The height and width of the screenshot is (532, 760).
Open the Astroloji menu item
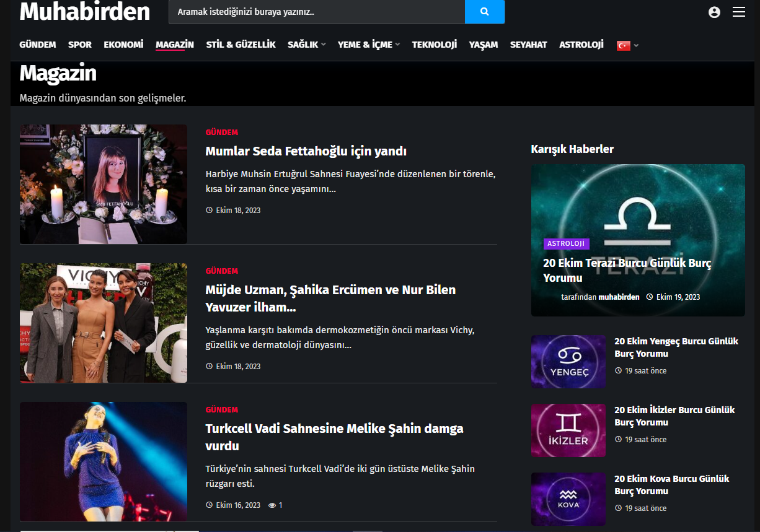(x=581, y=45)
